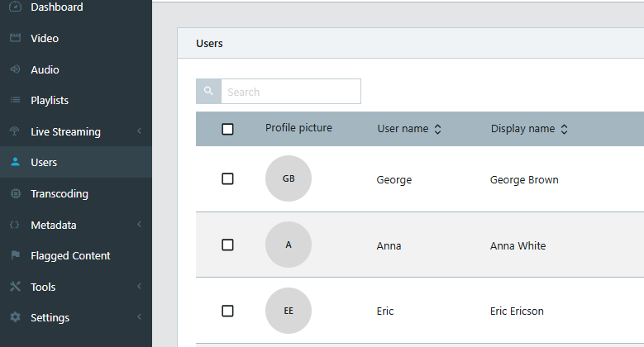
Task: Click the Video film icon in sidebar
Action: click(x=15, y=38)
